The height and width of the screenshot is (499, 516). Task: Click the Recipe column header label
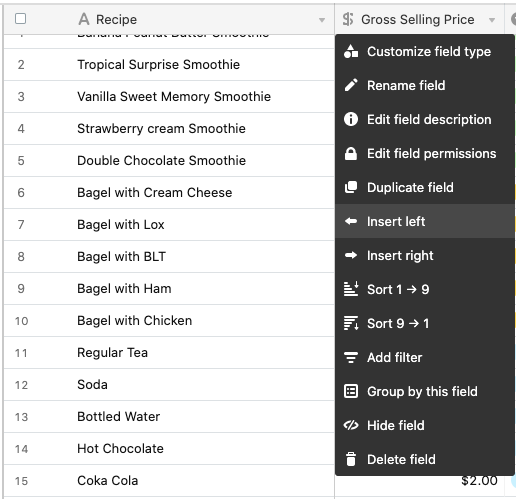coord(116,20)
